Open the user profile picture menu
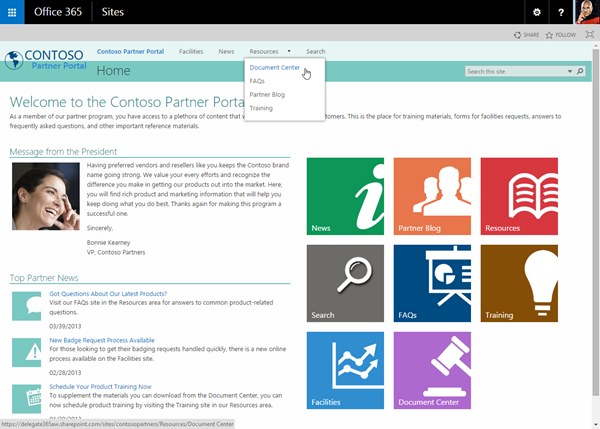The image size is (600, 429). tap(586, 12)
